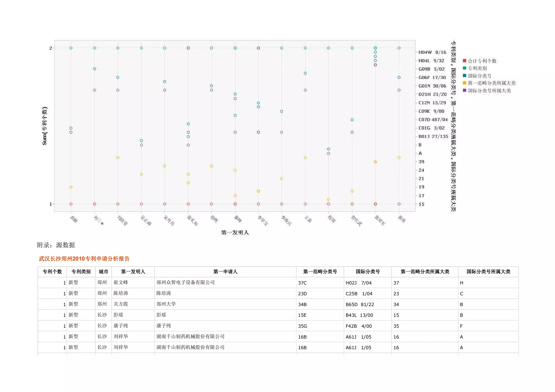The image size is (555, 392).
Task: Click the F42B 4/00 classification cell
Action: 359,326
